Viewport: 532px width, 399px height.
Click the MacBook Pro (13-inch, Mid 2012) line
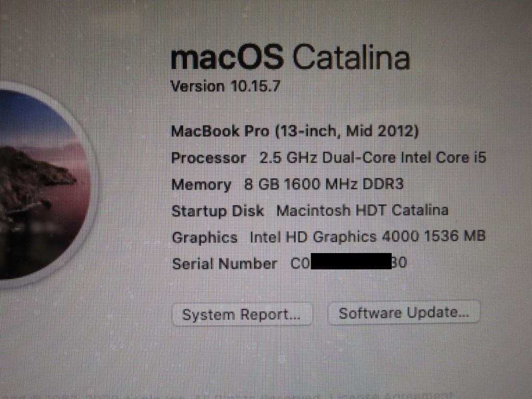295,131
